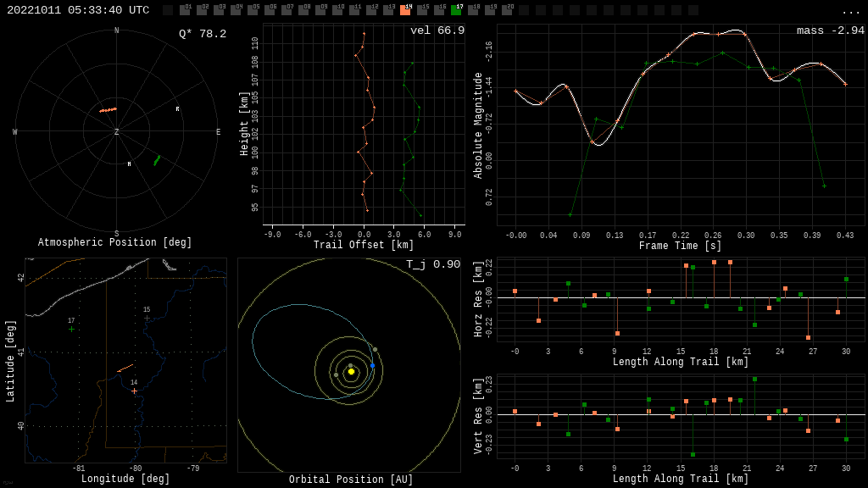Select station 09 square in top strip
Viewport: 868px width, 488px height.
click(x=320, y=10)
